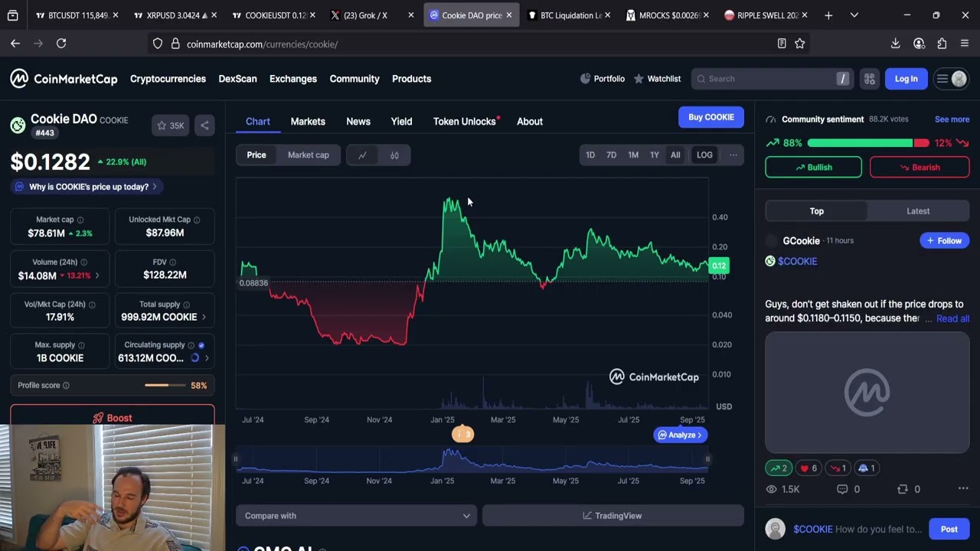Open the browser downloads icon
Screen dimensions: 980x551
[x=895, y=44]
